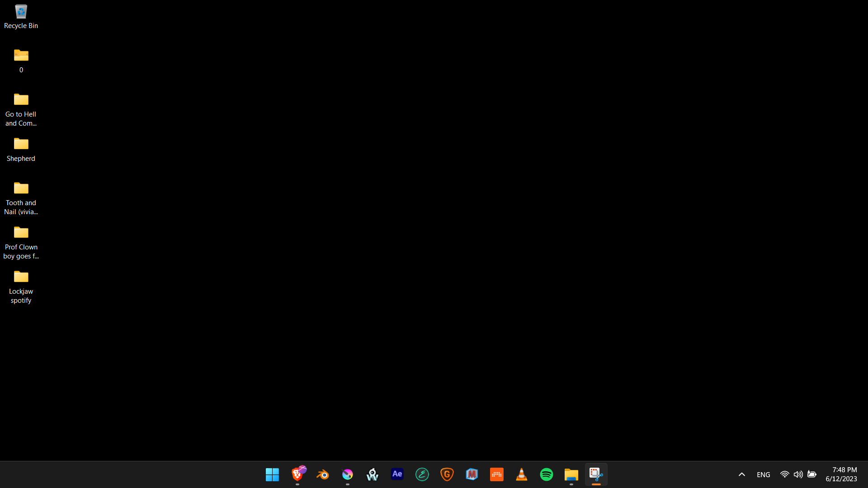This screenshot has width=868, height=488.
Task: Open Spotify from the taskbar
Action: tap(546, 474)
